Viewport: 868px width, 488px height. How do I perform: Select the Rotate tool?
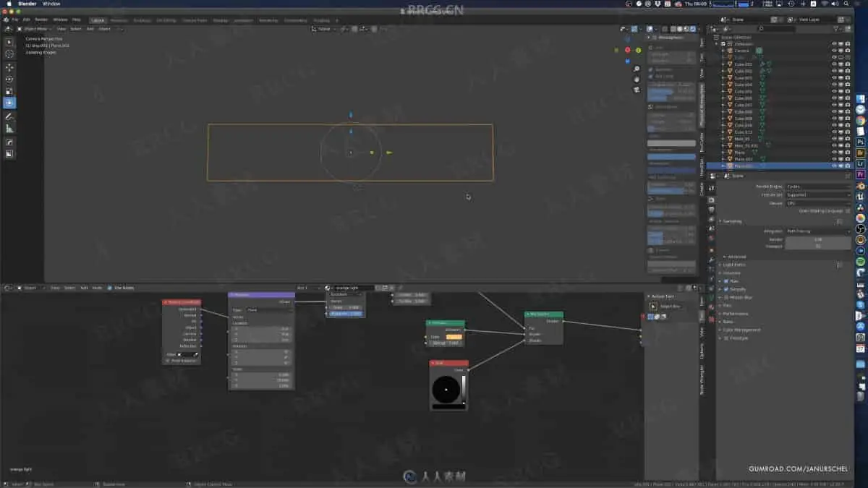tap(9, 80)
